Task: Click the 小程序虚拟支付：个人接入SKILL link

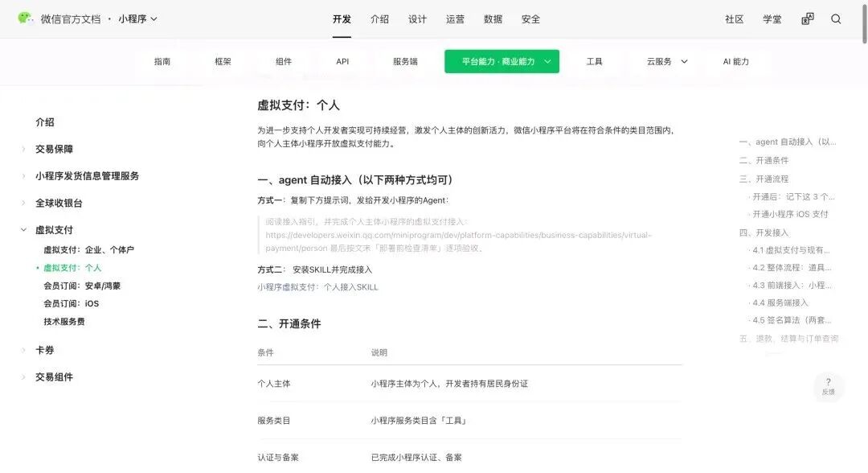Action: (317, 287)
